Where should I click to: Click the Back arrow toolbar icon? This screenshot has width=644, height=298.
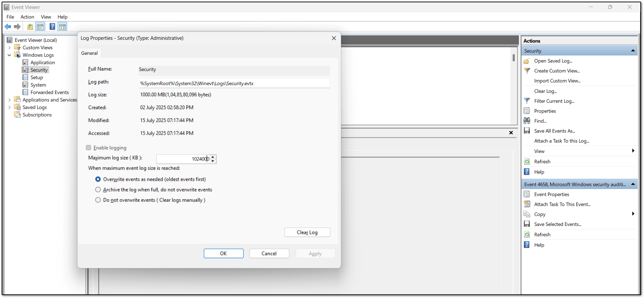(8, 27)
